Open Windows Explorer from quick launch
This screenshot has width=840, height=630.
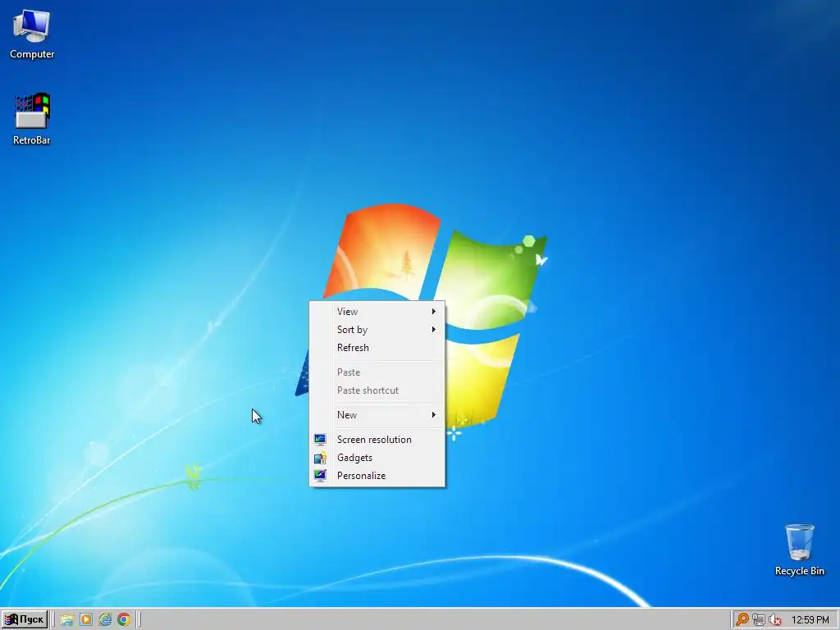pyautogui.click(x=67, y=620)
